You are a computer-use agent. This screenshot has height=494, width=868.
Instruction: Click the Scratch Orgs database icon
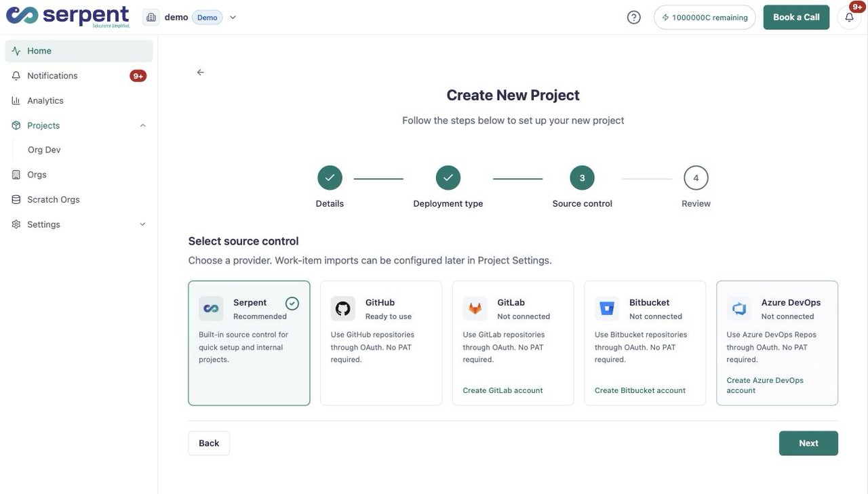(16, 199)
